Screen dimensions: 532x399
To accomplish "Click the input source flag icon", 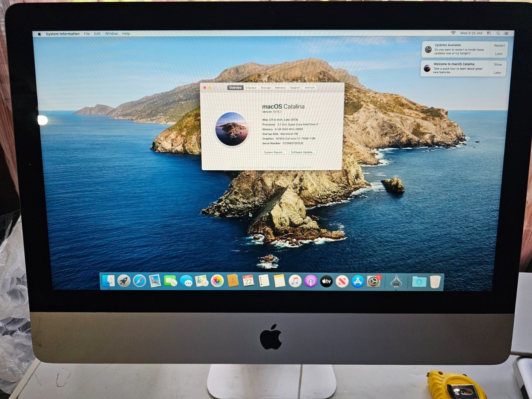I will pos(489,33).
